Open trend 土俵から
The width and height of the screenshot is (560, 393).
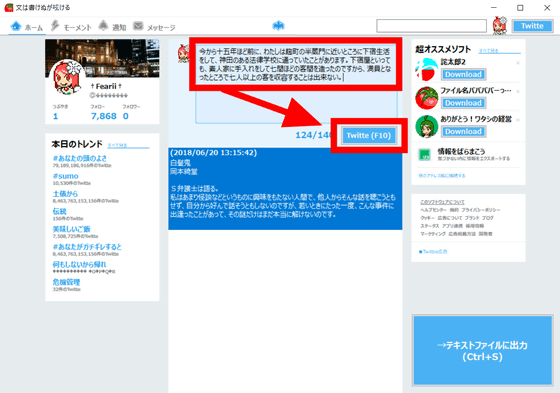[x=65, y=193]
